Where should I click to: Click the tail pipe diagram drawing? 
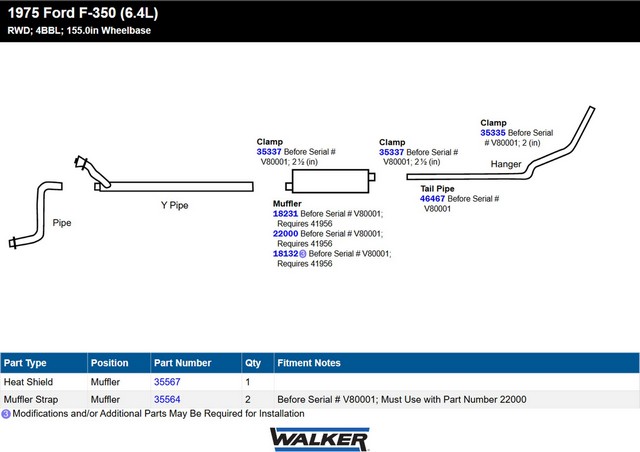coord(500,143)
